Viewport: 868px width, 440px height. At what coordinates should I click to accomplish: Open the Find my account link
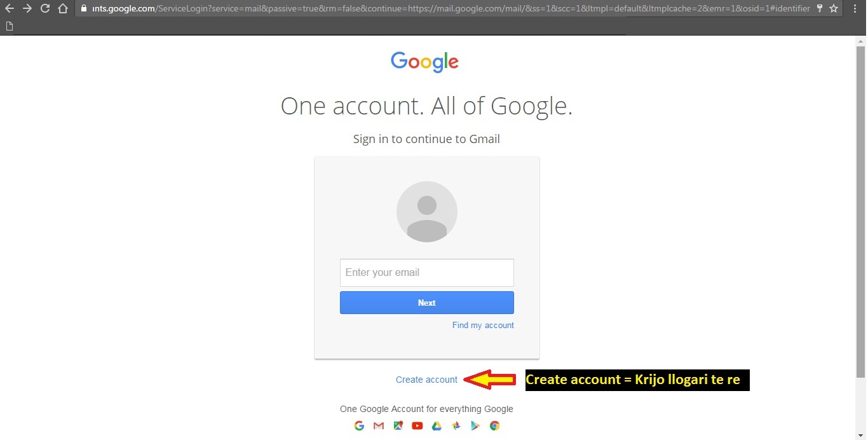coord(483,325)
